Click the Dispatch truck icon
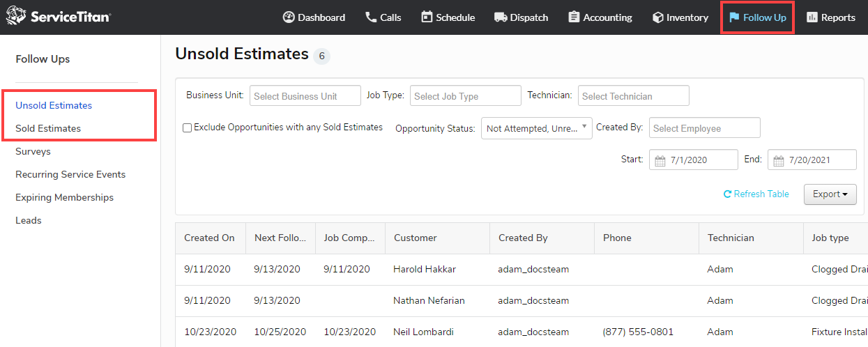 500,17
